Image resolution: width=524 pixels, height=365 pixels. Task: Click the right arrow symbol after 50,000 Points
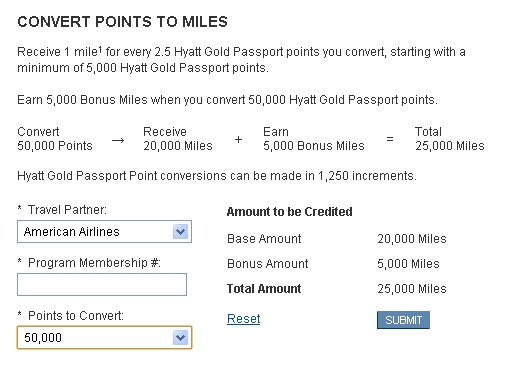point(118,140)
